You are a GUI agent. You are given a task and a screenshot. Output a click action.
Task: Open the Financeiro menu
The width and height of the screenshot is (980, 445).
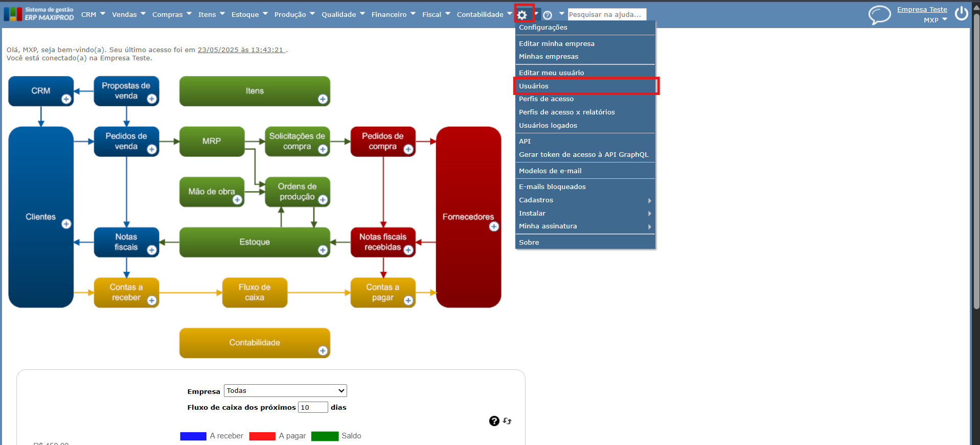click(x=393, y=14)
